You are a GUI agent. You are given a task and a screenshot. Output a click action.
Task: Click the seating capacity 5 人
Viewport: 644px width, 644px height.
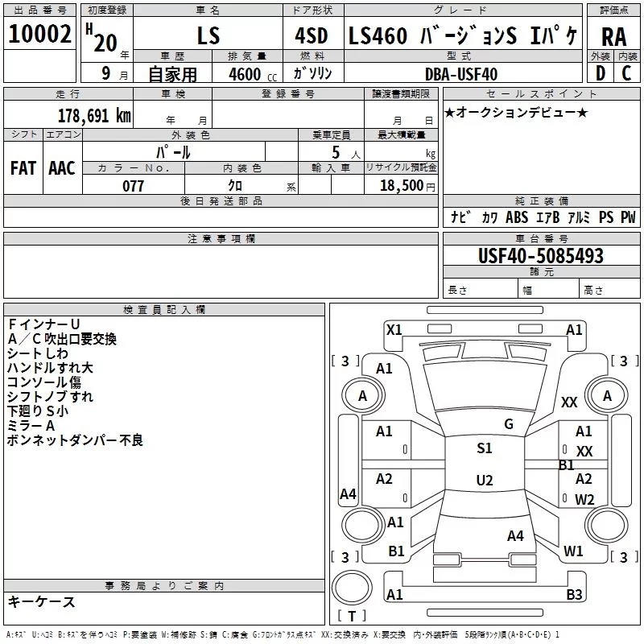345,153
